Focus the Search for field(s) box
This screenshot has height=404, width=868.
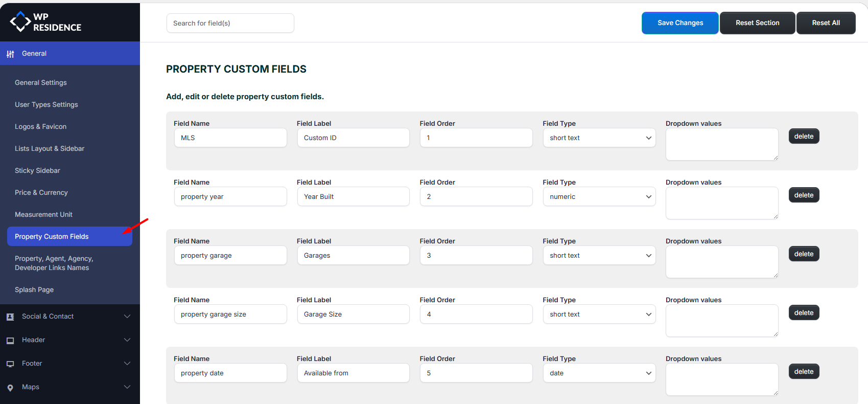(x=230, y=23)
